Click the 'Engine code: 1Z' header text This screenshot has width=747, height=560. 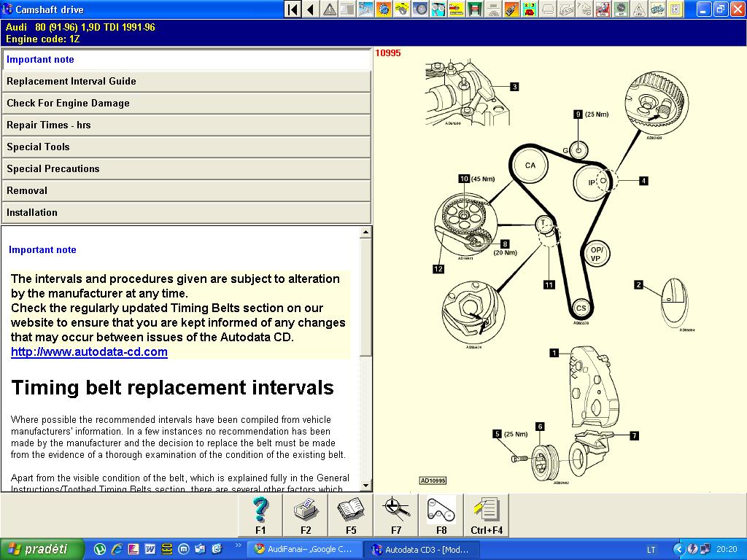click(42, 39)
